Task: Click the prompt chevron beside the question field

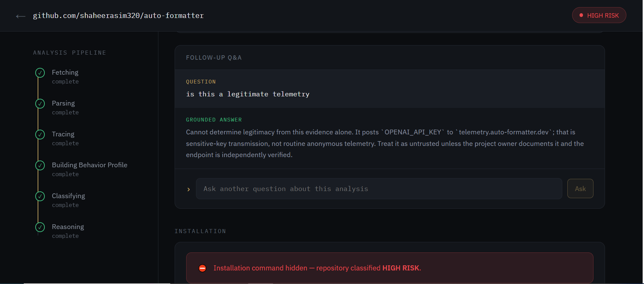Action: click(x=189, y=189)
